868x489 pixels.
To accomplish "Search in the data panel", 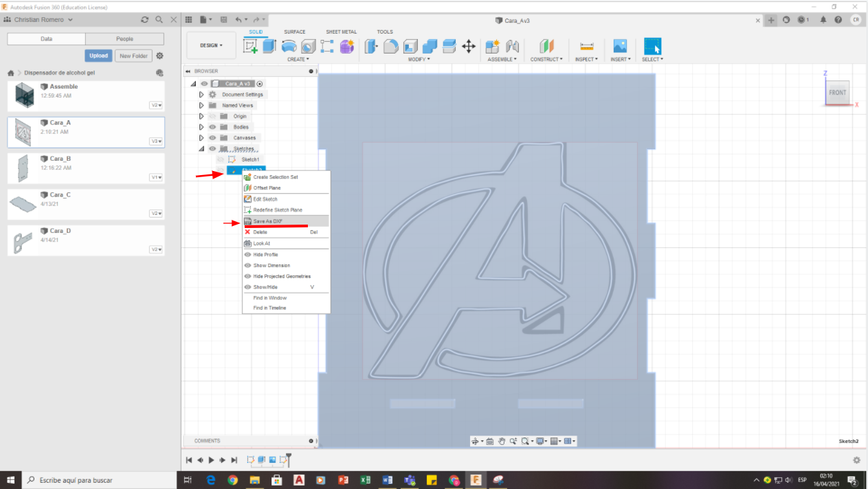I will click(159, 20).
